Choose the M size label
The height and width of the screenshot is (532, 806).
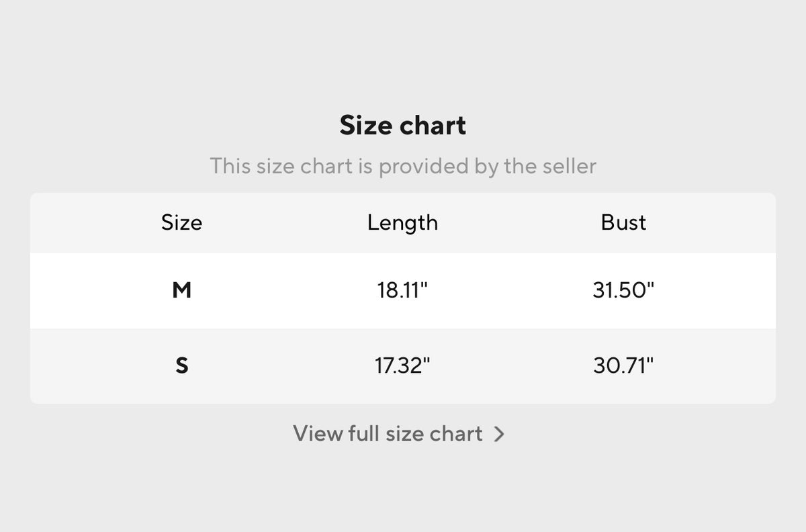(181, 290)
